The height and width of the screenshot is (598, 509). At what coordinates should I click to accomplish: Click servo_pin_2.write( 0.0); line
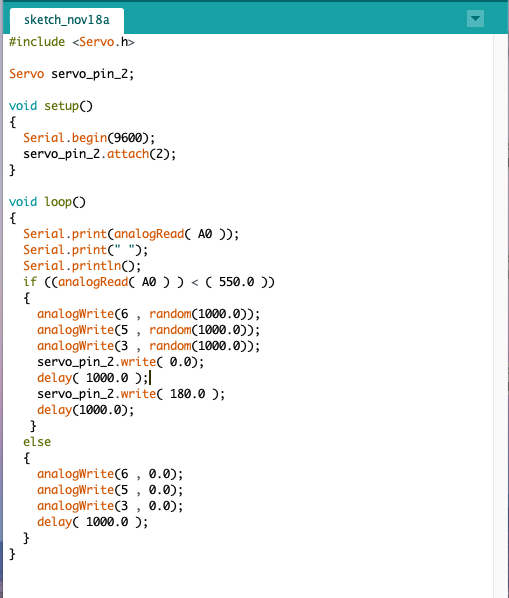click(x=120, y=362)
